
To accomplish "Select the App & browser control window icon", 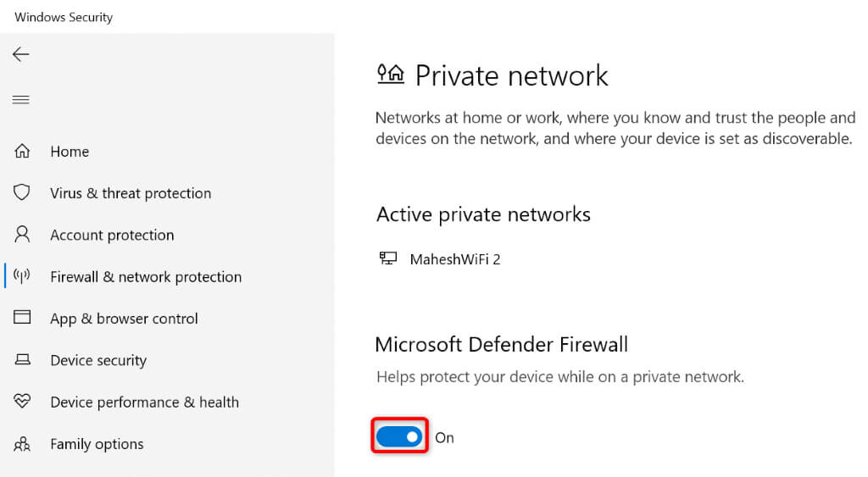I will coord(22,319).
